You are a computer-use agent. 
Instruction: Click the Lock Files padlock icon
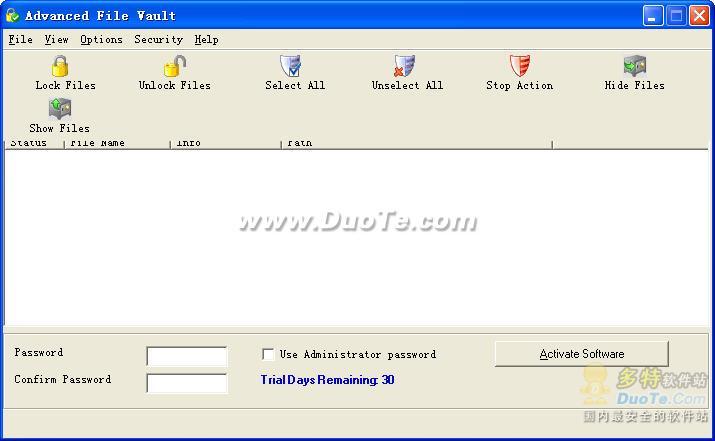click(61, 67)
